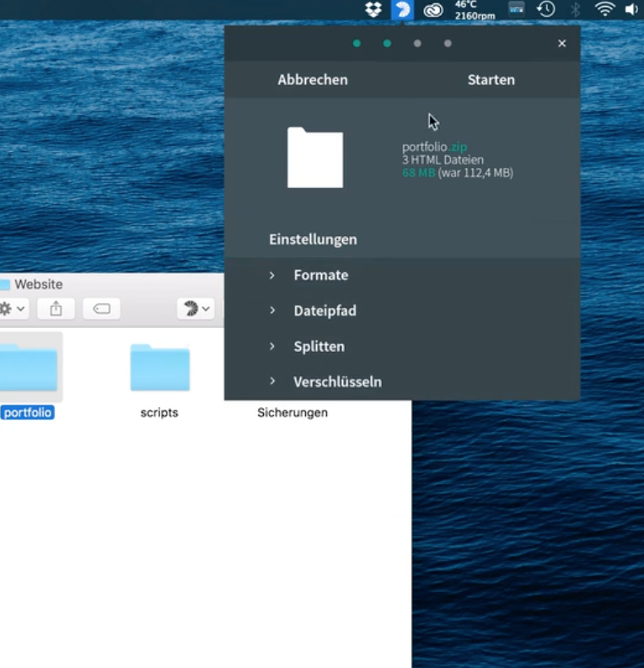
Task: Open the highlighted compression app menu bar icon
Action: [x=402, y=9]
